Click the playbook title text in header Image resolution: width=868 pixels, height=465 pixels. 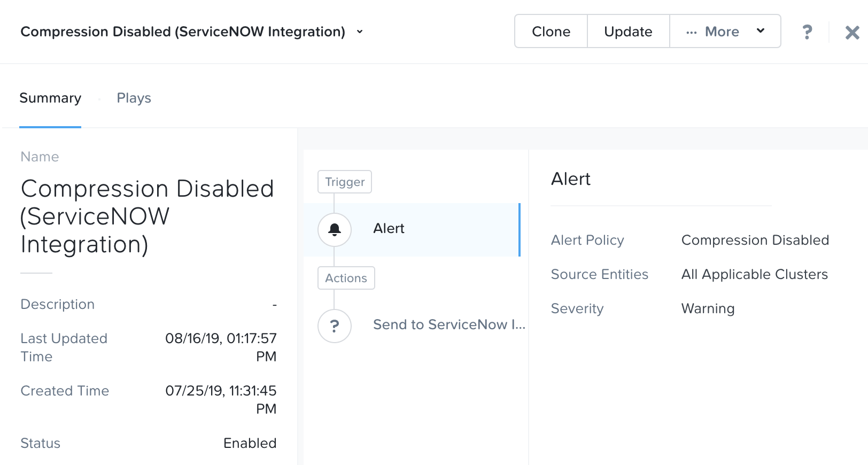tap(183, 32)
